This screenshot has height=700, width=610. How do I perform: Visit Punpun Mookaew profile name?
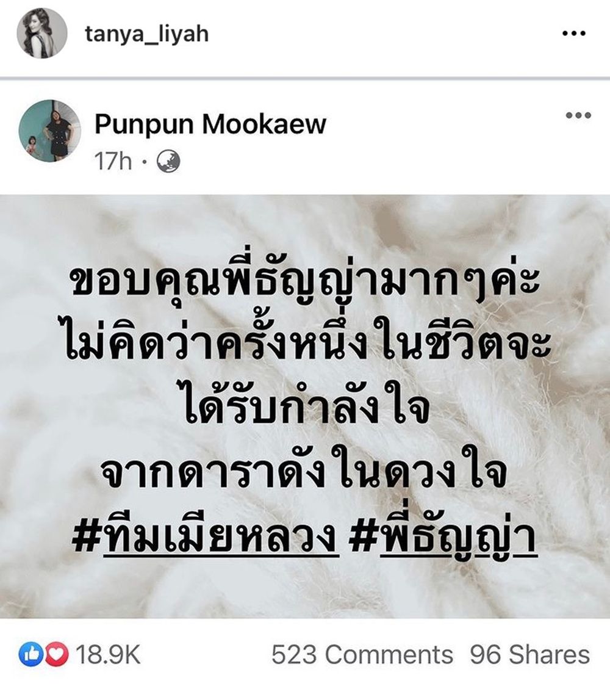pyautogui.click(x=210, y=124)
